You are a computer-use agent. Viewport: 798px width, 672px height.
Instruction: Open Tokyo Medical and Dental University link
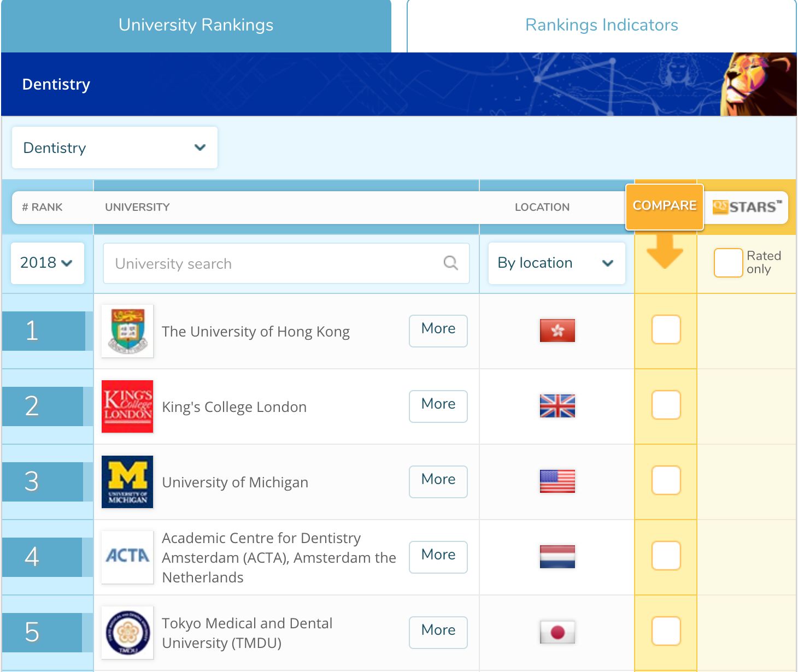coord(247,633)
